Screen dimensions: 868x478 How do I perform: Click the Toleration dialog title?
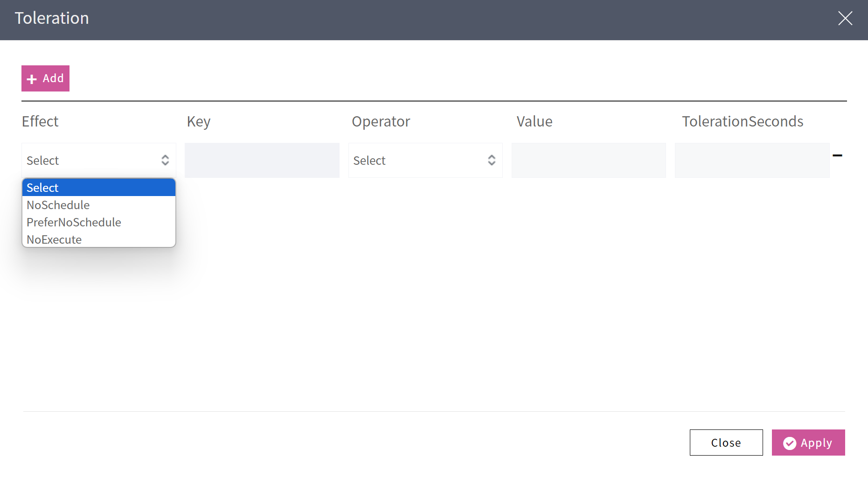pos(52,18)
